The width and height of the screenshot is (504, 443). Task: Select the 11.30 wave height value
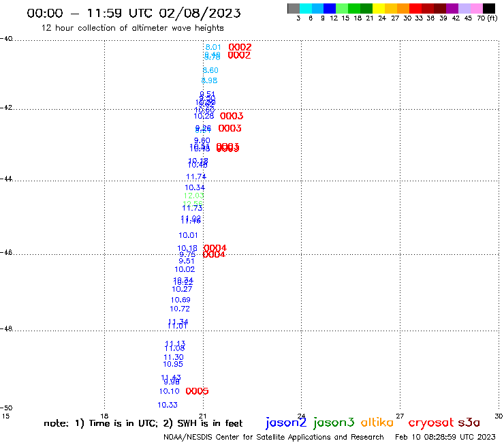pos(174,357)
